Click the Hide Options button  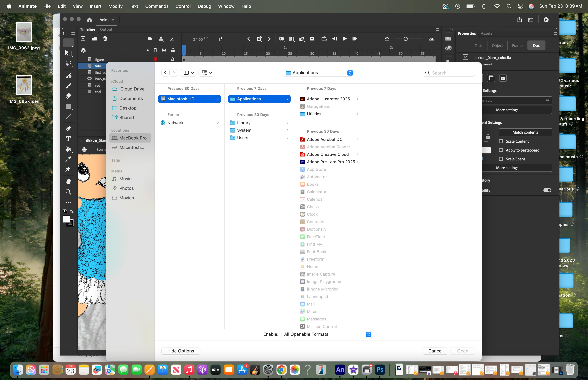(x=180, y=351)
